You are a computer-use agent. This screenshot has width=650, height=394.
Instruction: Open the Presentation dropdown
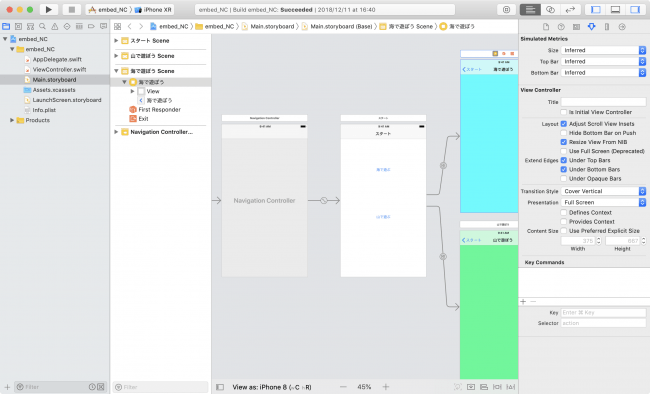tap(603, 202)
